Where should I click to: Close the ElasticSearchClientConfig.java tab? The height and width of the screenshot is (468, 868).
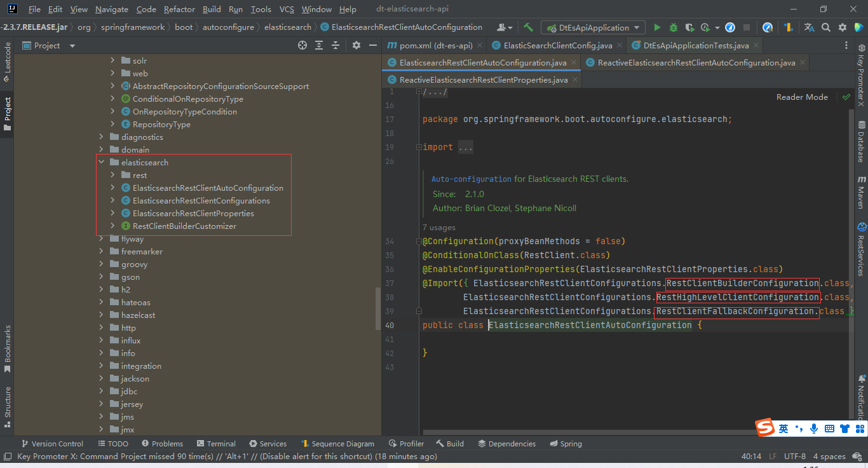(620, 45)
